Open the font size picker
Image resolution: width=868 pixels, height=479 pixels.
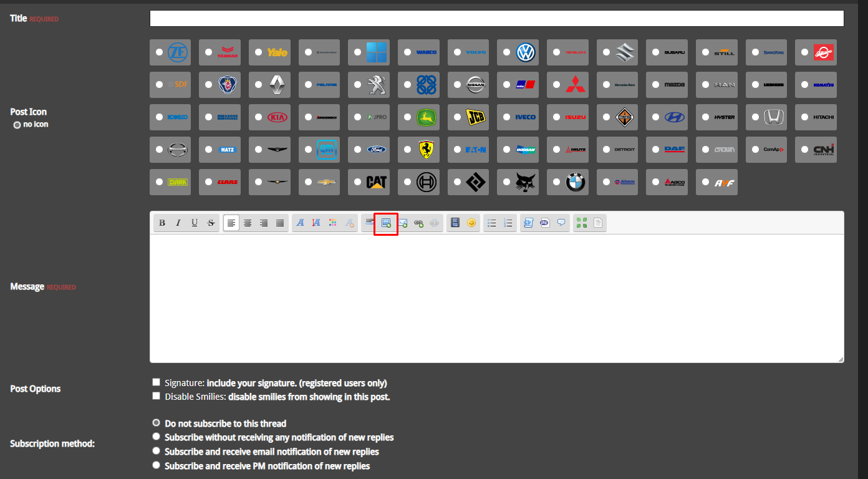pyautogui.click(x=317, y=223)
